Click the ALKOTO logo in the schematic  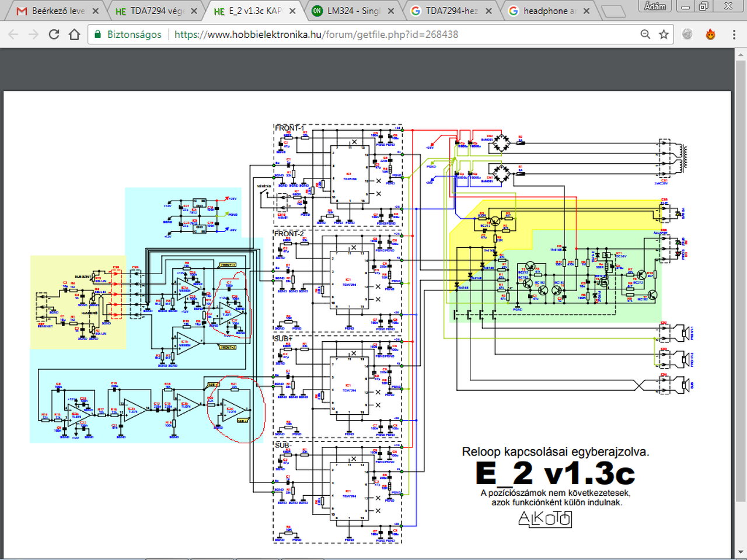pos(545,519)
